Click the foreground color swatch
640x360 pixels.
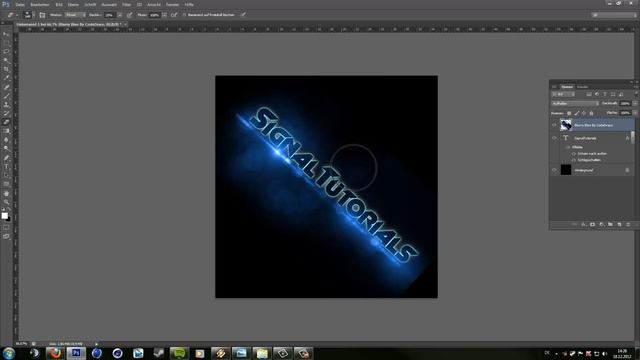[4, 216]
